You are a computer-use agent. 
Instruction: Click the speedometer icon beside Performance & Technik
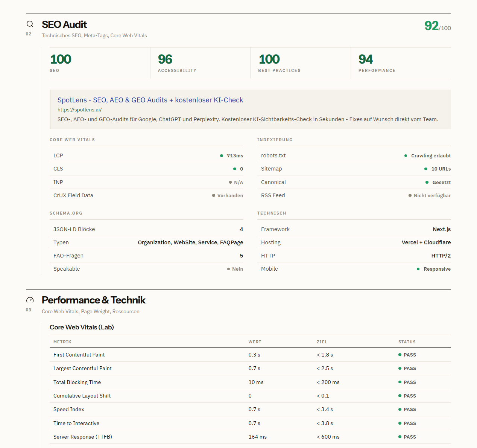tap(30, 300)
